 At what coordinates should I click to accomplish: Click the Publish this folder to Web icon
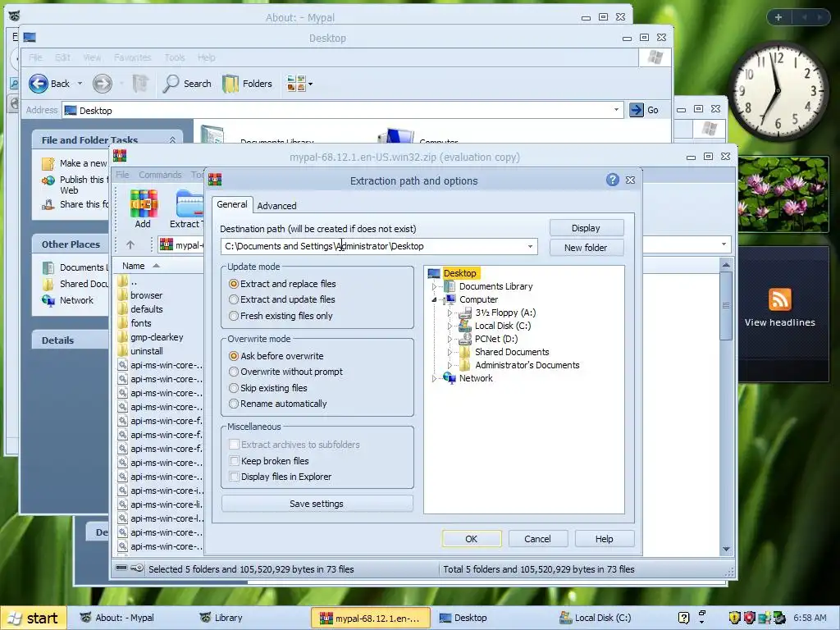click(x=48, y=180)
